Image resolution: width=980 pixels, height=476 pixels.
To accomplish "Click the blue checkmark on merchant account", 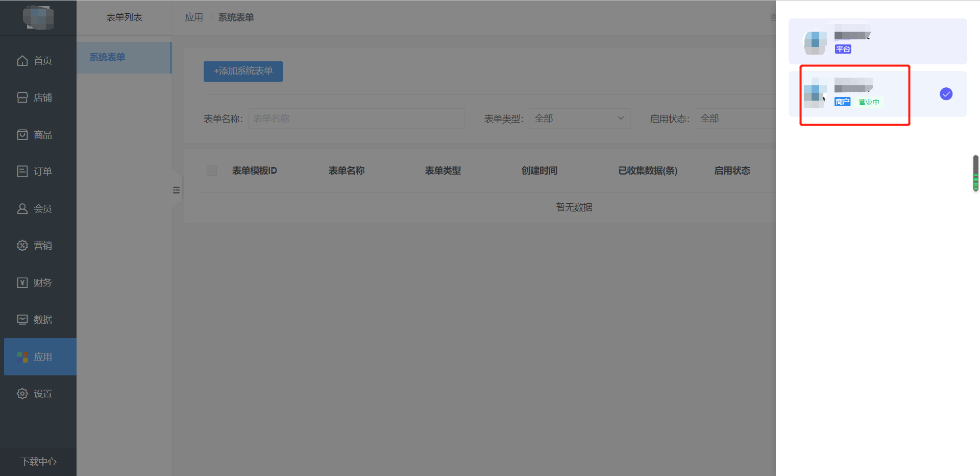I will click(x=946, y=94).
